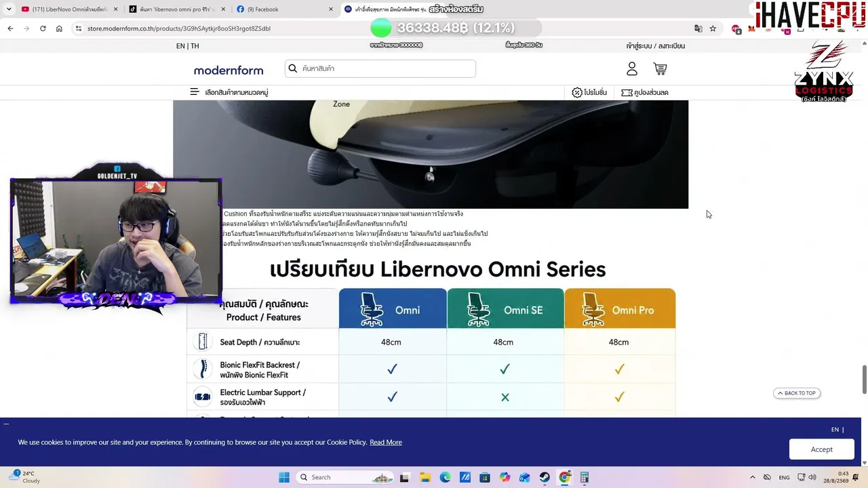Image resolution: width=868 pixels, height=488 pixels.
Task: Click the BACK TO TOP button
Action: point(797,393)
